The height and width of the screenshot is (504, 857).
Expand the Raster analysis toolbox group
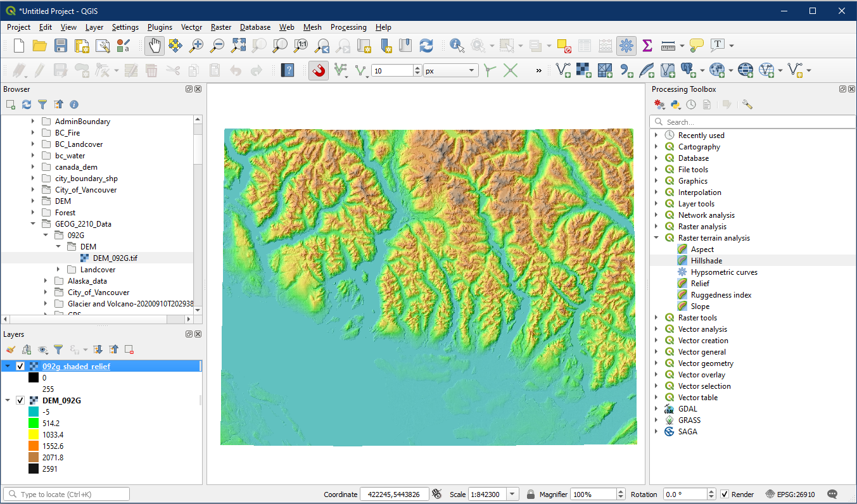click(x=656, y=227)
